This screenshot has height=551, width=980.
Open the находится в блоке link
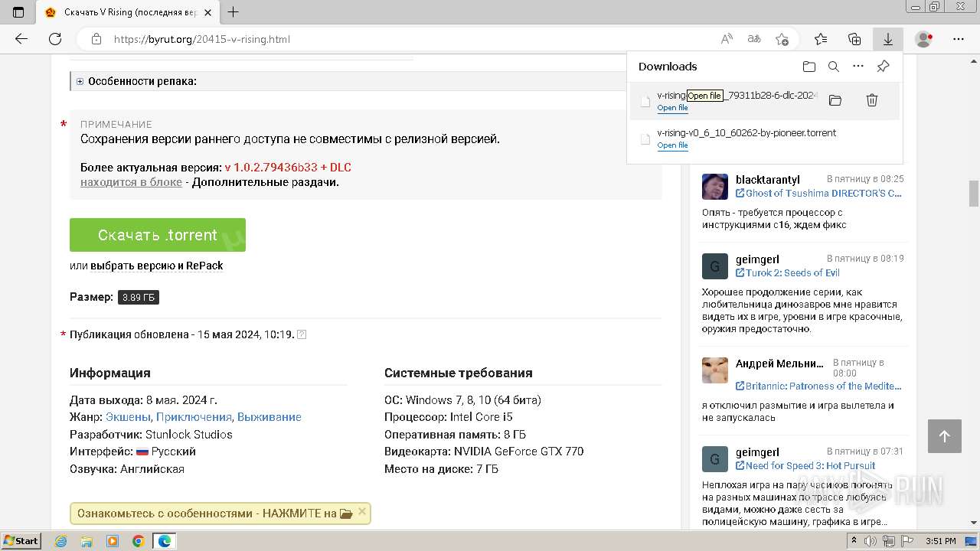[131, 182]
